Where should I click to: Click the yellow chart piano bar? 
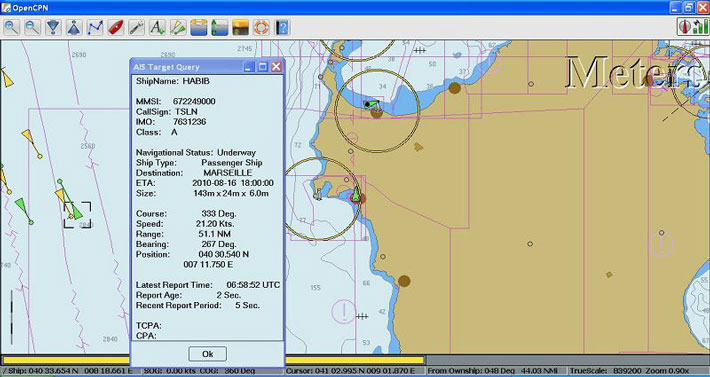pyautogui.click(x=213, y=360)
